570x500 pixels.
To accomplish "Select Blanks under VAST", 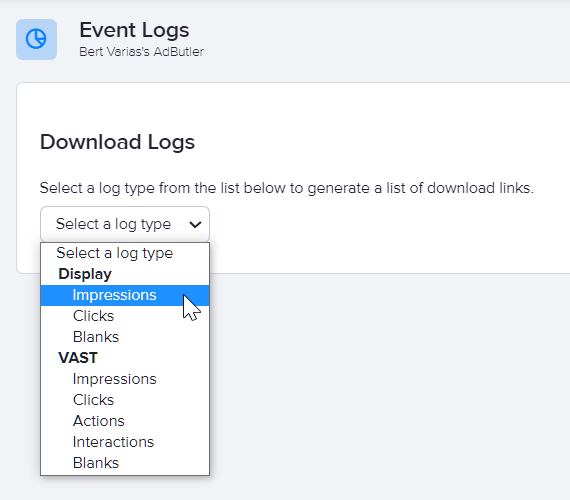I will pos(125,463).
